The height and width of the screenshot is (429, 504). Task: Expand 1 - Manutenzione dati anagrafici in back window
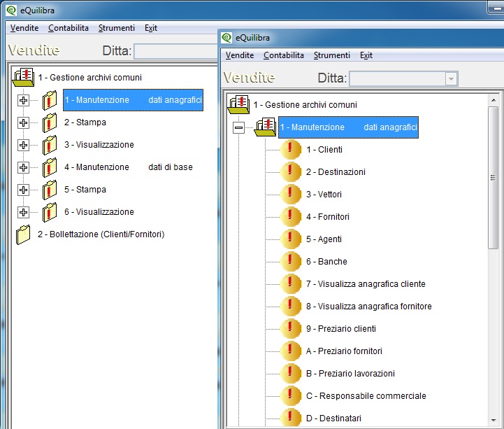point(23,100)
